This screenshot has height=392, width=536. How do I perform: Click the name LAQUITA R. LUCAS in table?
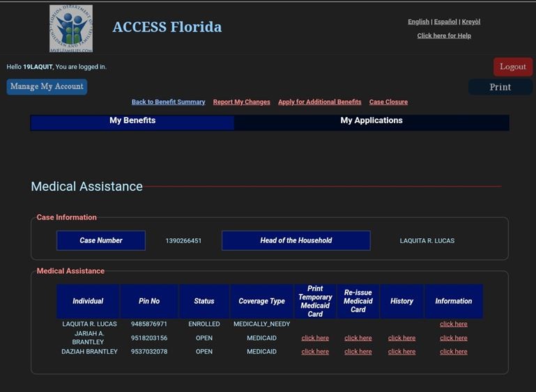pyautogui.click(x=89, y=324)
